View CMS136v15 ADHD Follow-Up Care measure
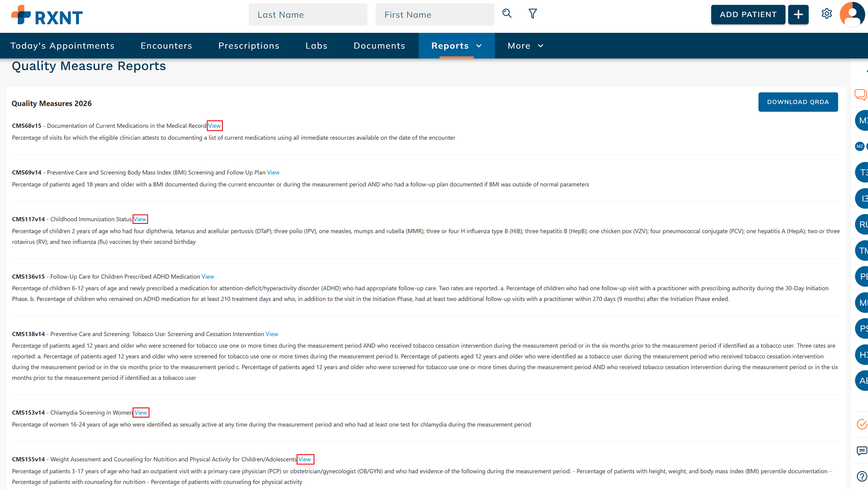 click(x=208, y=277)
